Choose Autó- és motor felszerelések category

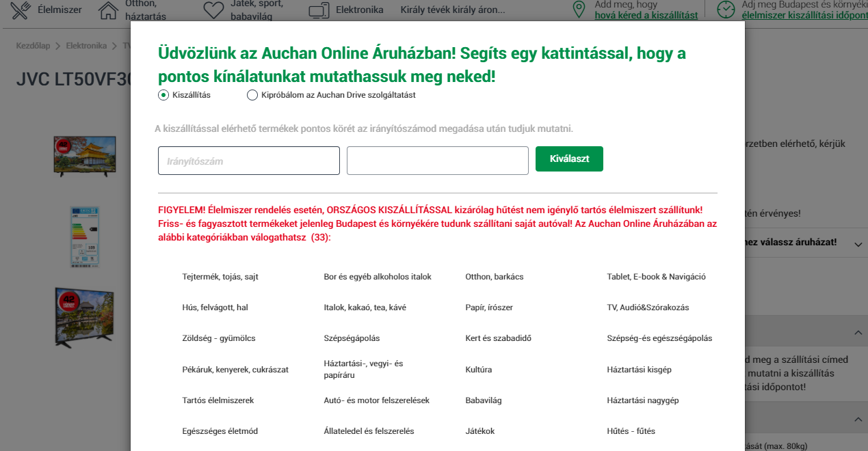[x=376, y=400]
